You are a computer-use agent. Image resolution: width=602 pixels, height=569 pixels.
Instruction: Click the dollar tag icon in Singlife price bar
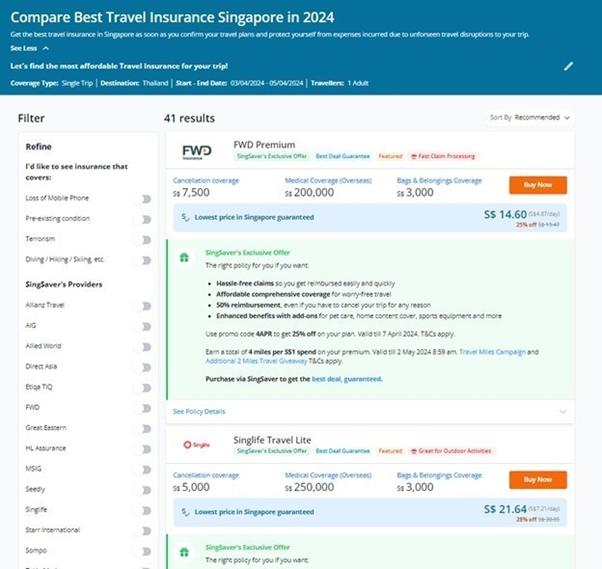tap(186, 510)
